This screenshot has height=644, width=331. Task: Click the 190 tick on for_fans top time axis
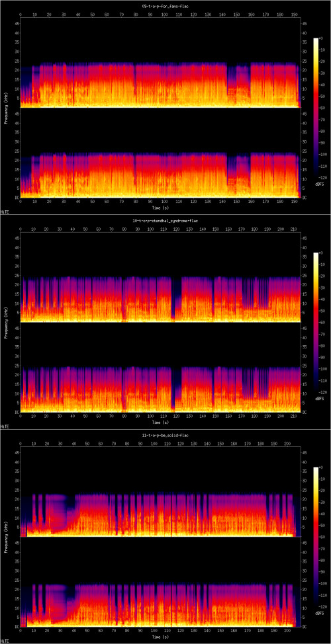tap(295, 15)
